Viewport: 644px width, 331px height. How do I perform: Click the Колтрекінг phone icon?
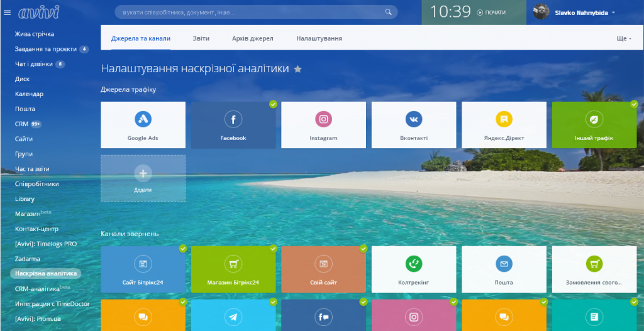point(414,264)
